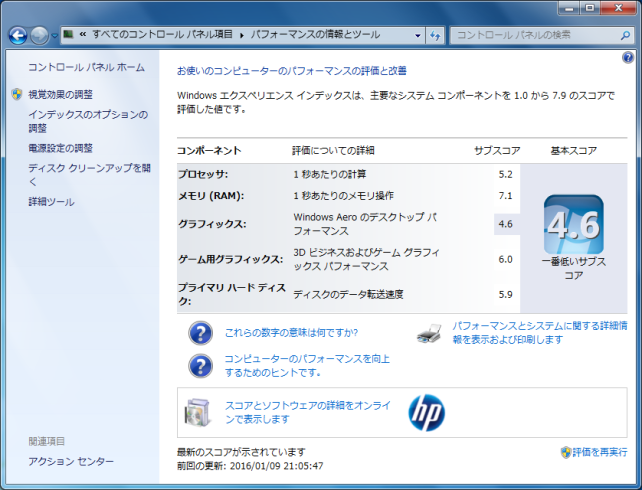642x490 pixels.
Task: Click the 一番低いサブスコア caption
Action: coord(574,268)
